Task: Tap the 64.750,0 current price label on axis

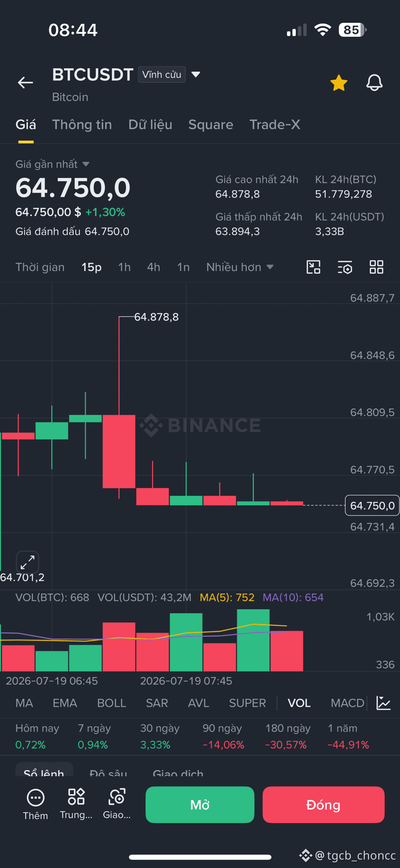Action: tap(372, 506)
